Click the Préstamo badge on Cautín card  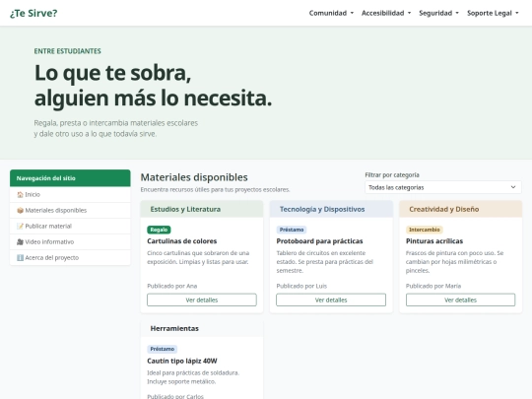[x=163, y=349]
